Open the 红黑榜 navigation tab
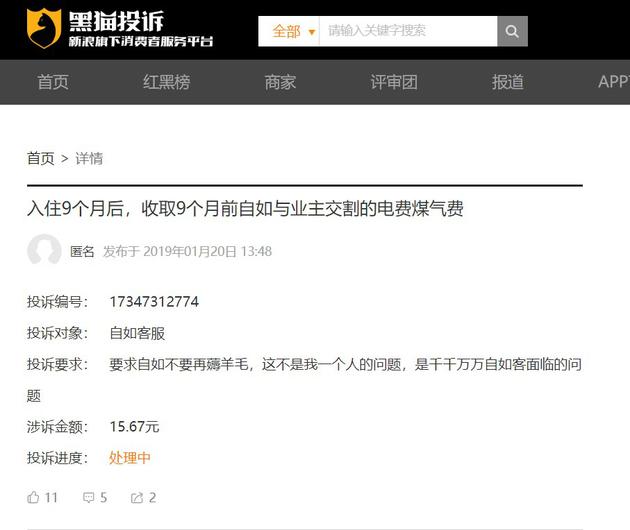The width and height of the screenshot is (630, 530). click(x=167, y=82)
